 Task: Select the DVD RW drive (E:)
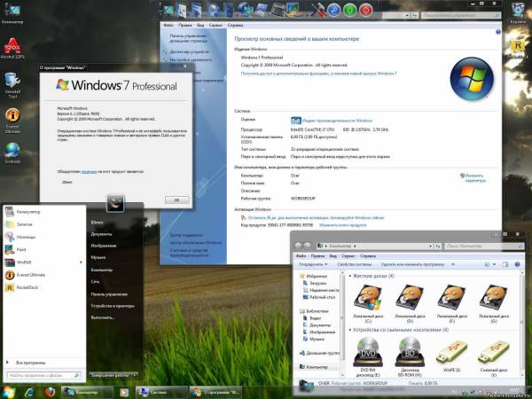[x=368, y=356]
